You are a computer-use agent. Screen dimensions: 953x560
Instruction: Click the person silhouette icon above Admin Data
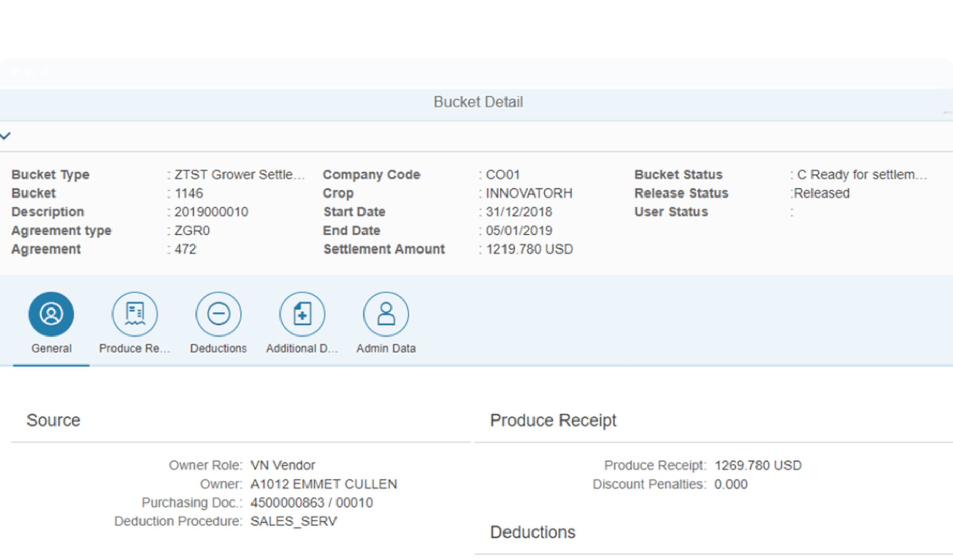[x=385, y=314]
